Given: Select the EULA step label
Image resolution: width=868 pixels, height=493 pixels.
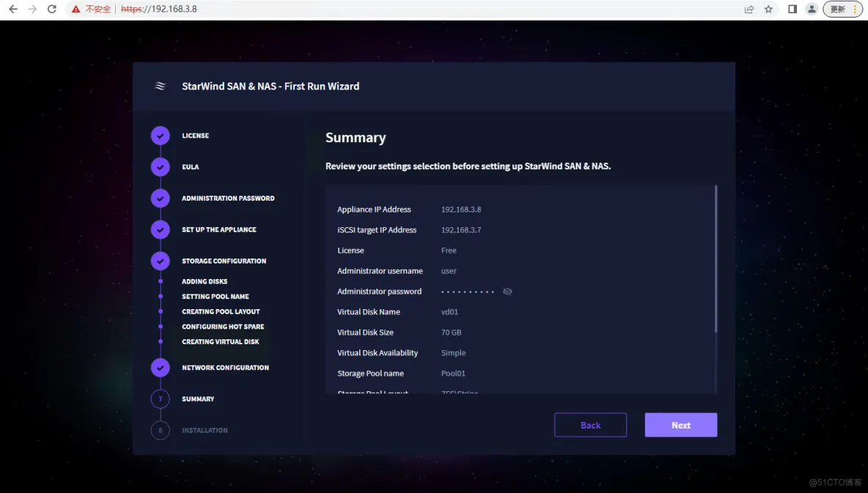Looking at the screenshot, I should coord(191,166).
